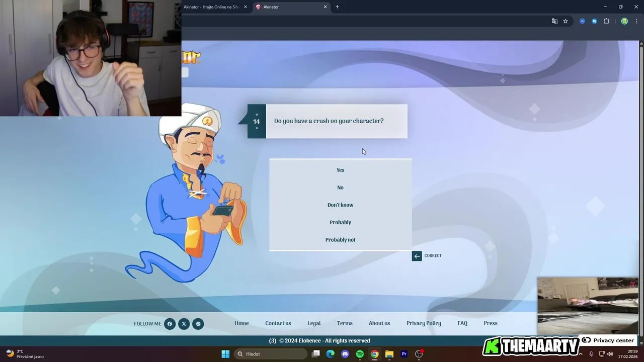Open Spotify from the taskbar
This screenshot has height=362, width=644.
(360, 354)
